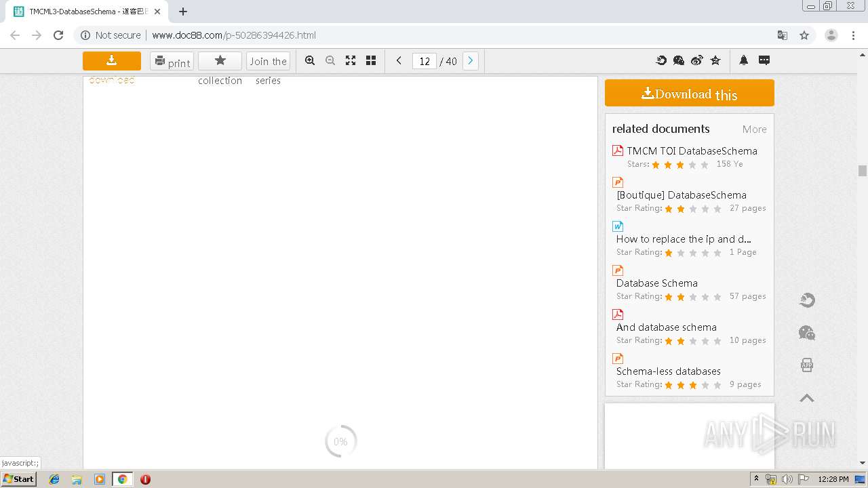Click the red Opera taskbar icon
This screenshot has height=488, width=868.
point(145,479)
